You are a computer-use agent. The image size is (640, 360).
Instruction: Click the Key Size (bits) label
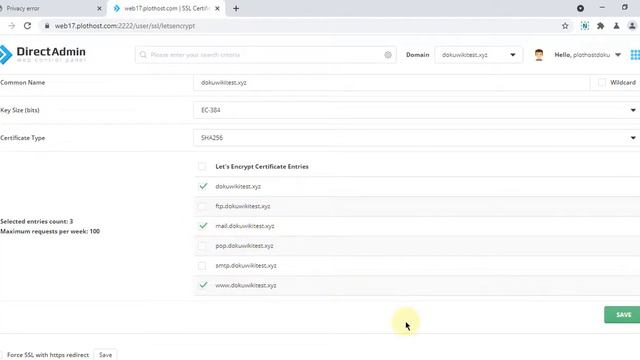(x=20, y=110)
